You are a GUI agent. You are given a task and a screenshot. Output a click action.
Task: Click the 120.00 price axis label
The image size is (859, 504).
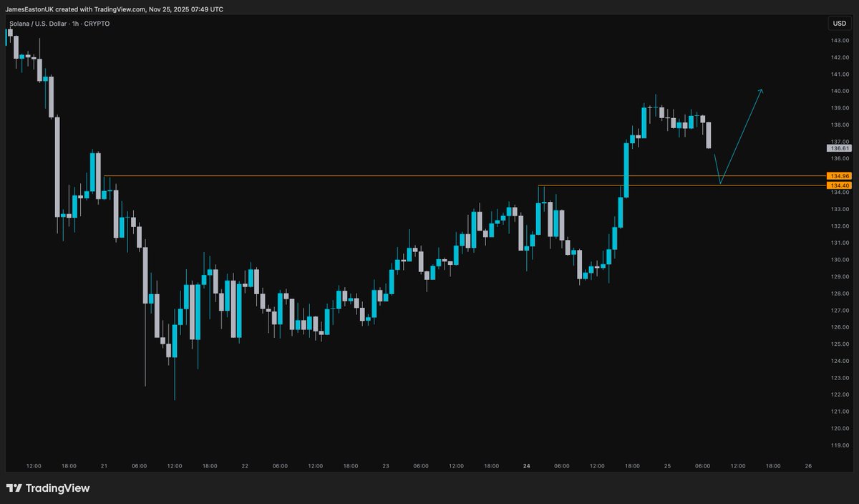pos(839,429)
